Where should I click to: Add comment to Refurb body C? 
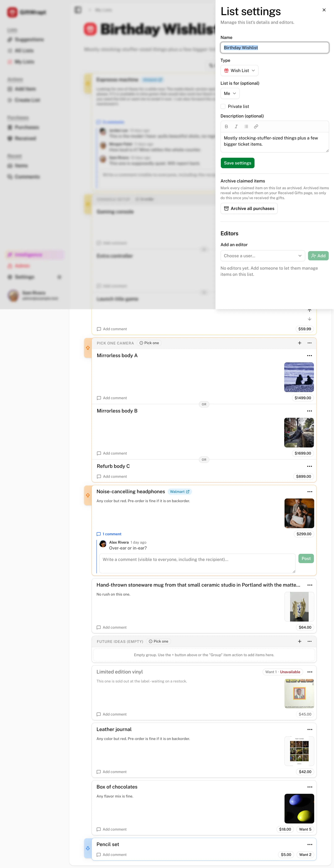click(112, 477)
